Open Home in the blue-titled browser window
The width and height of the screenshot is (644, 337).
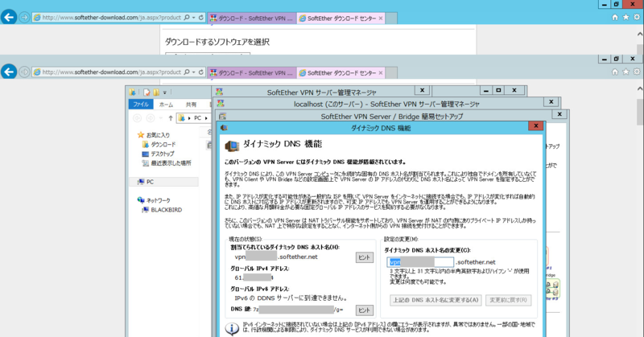[x=615, y=17]
